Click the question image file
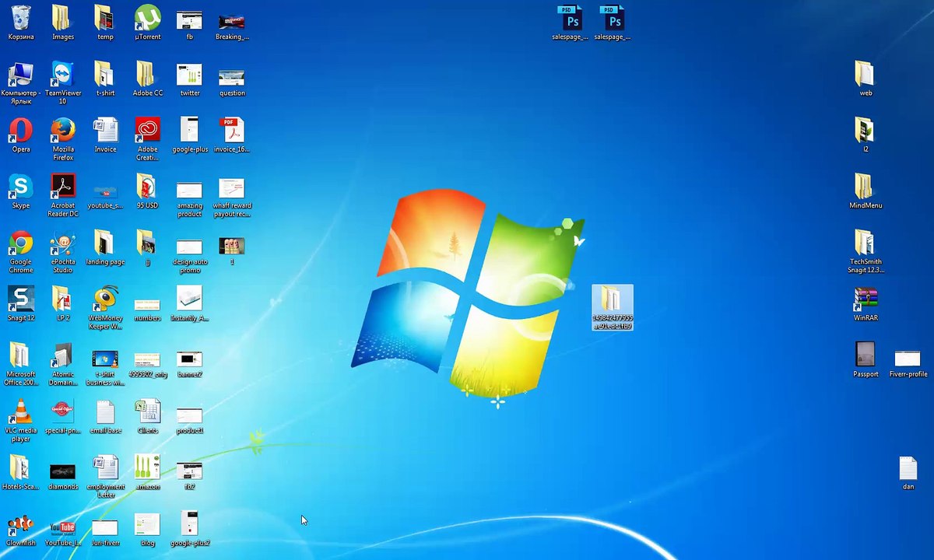Viewport: 934px width, 560px height. 231,82
